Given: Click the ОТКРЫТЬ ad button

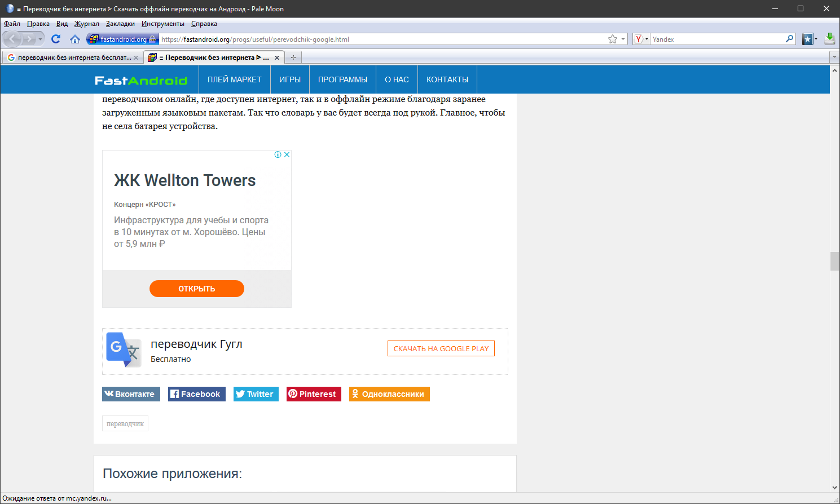Looking at the screenshot, I should [x=197, y=289].
